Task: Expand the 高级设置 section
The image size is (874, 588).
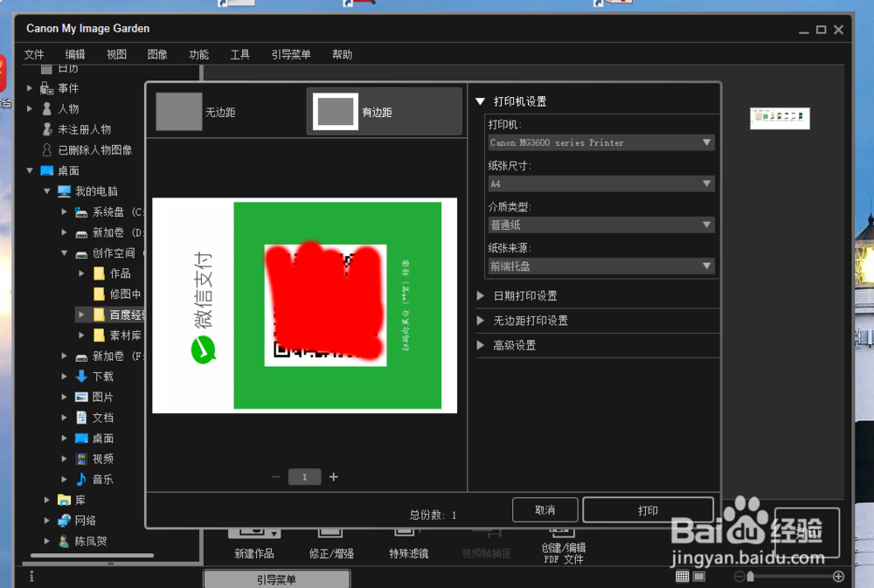Action: tap(481, 345)
